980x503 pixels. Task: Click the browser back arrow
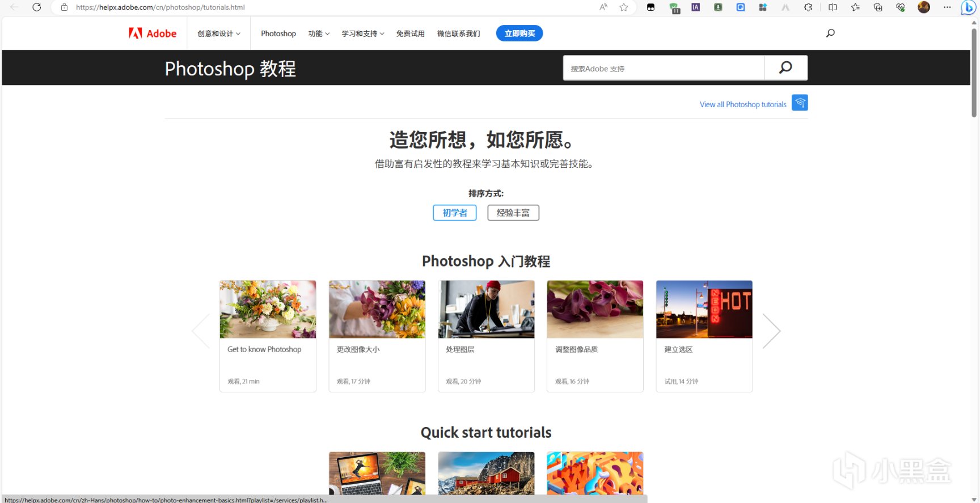pos(14,7)
